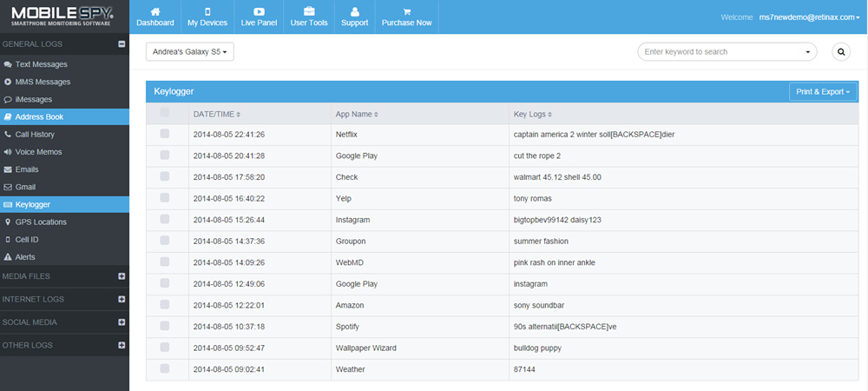Viewport: 868px width, 391px height.
Task: Click the Voice Memos speaker icon
Action: click(8, 152)
